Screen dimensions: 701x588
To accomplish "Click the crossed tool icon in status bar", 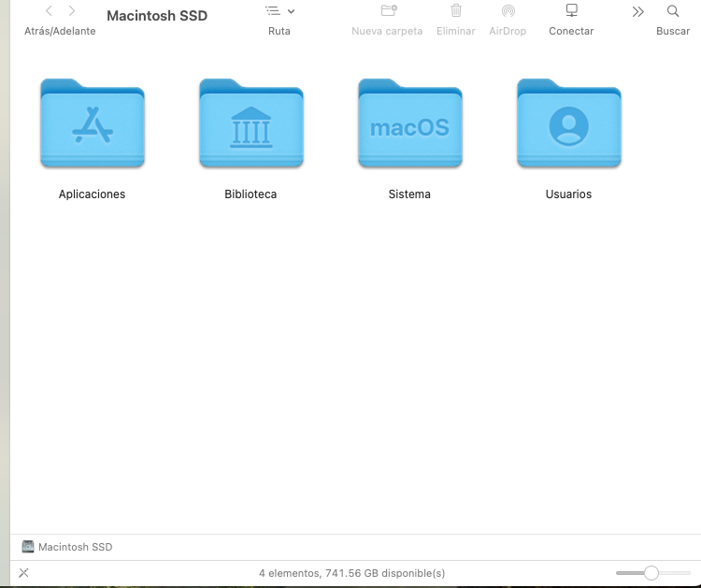I will 23,573.
